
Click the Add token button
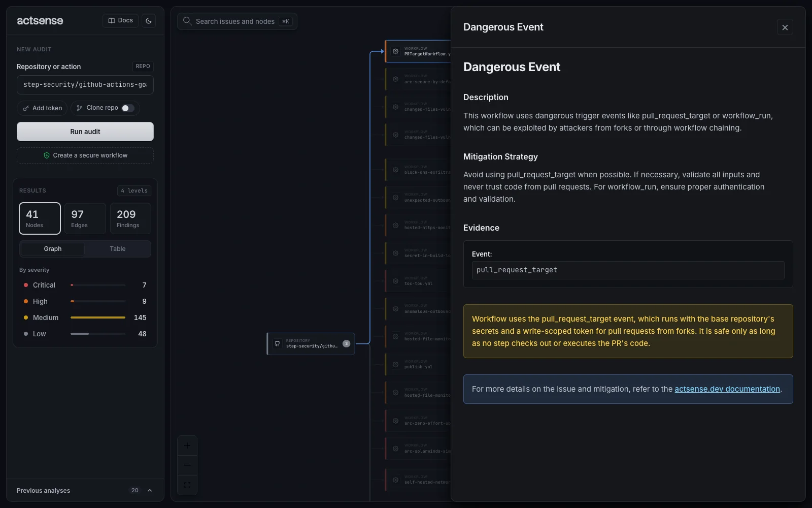(x=42, y=108)
